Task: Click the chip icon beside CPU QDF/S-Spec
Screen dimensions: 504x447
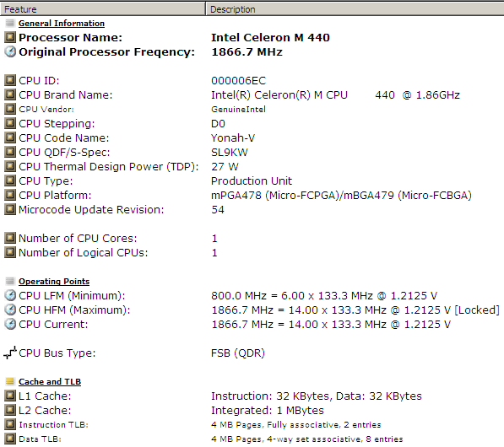Action: tap(10, 152)
